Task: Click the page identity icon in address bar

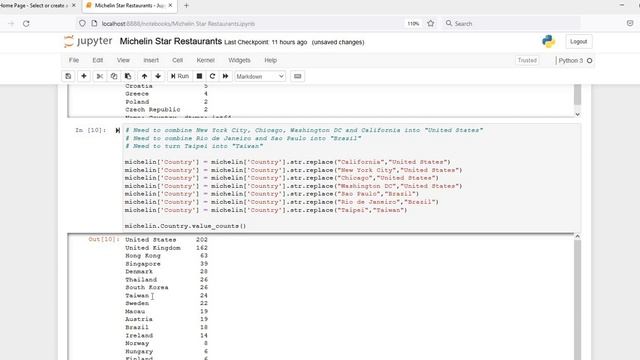Action: [94, 24]
